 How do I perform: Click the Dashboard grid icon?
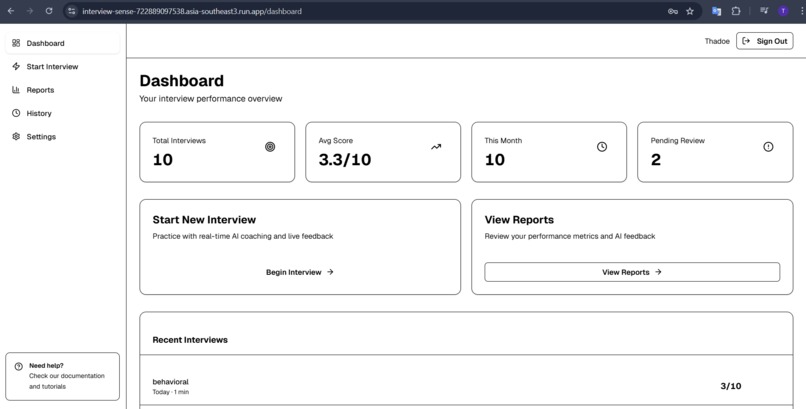16,43
